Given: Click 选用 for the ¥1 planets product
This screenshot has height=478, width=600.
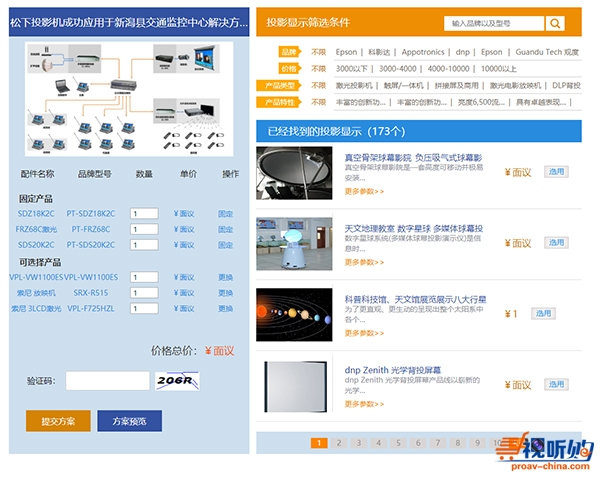Looking at the screenshot, I should pyautogui.click(x=543, y=313).
